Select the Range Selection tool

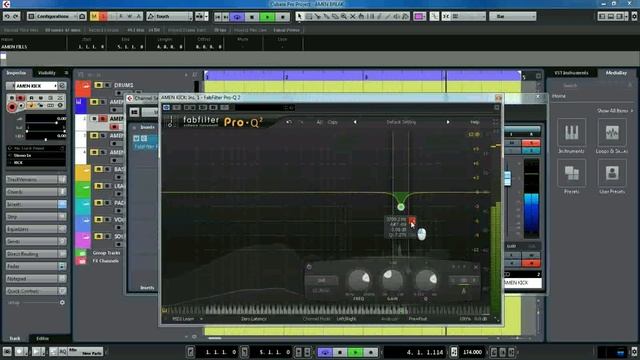coord(309,16)
